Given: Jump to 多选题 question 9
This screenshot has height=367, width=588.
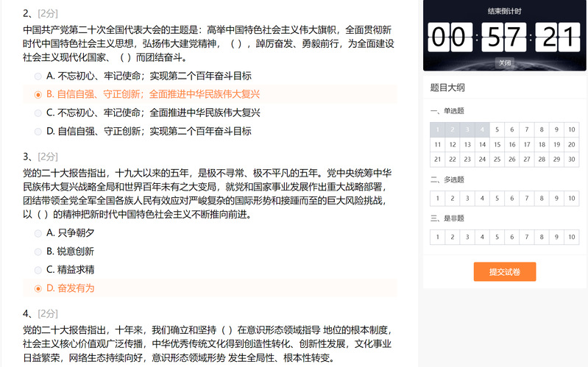Looking at the screenshot, I should click(556, 199).
